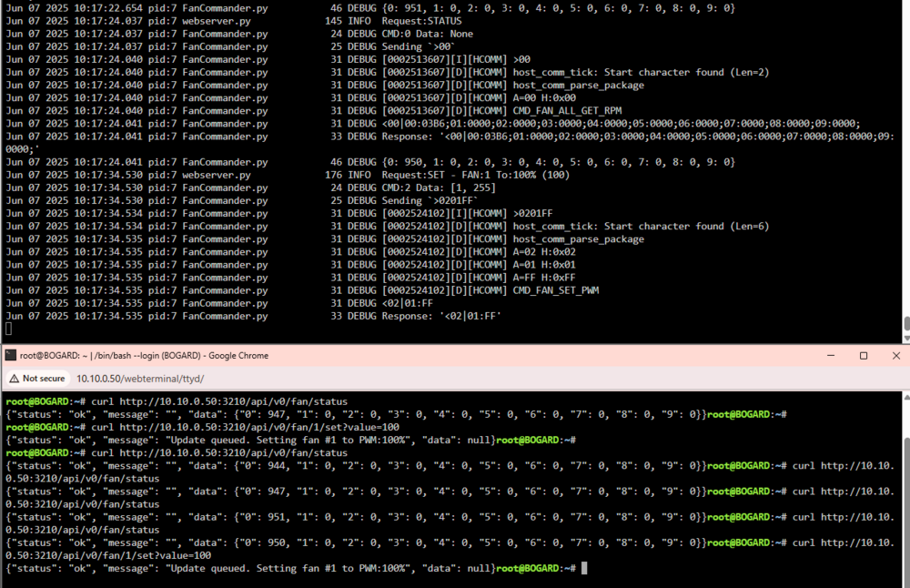Click 'Start character found (Len=6)' log text
910x588 pixels.
686,227
